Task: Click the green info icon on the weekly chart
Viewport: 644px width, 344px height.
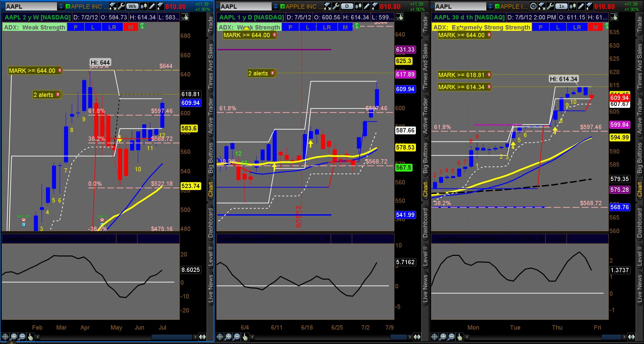Action: point(142,26)
